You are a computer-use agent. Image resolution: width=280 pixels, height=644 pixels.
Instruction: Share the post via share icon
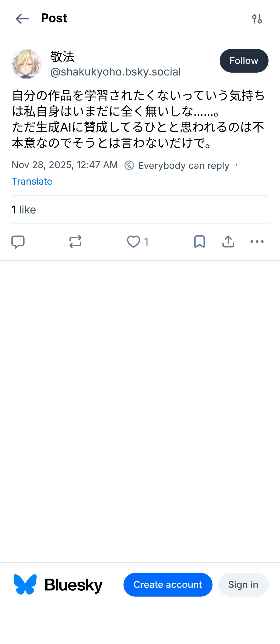pyautogui.click(x=228, y=242)
